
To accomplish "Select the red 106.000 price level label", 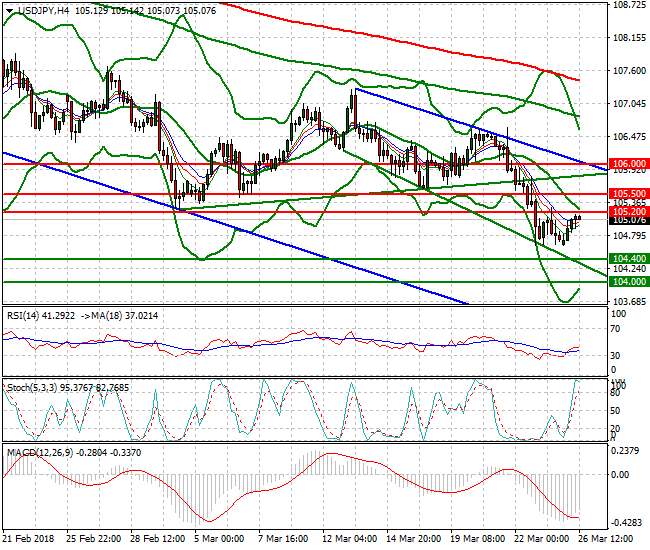I will pos(629,163).
